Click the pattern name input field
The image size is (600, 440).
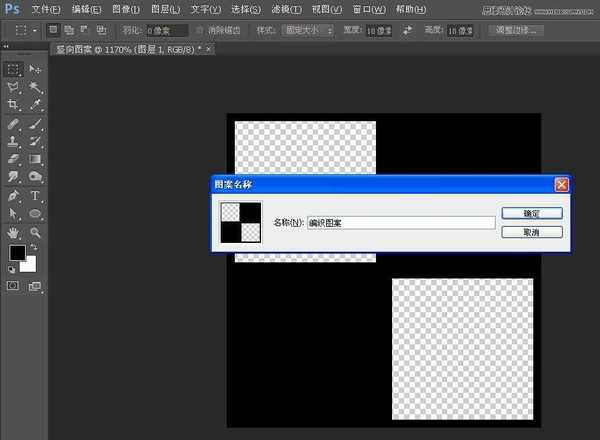pyautogui.click(x=400, y=222)
